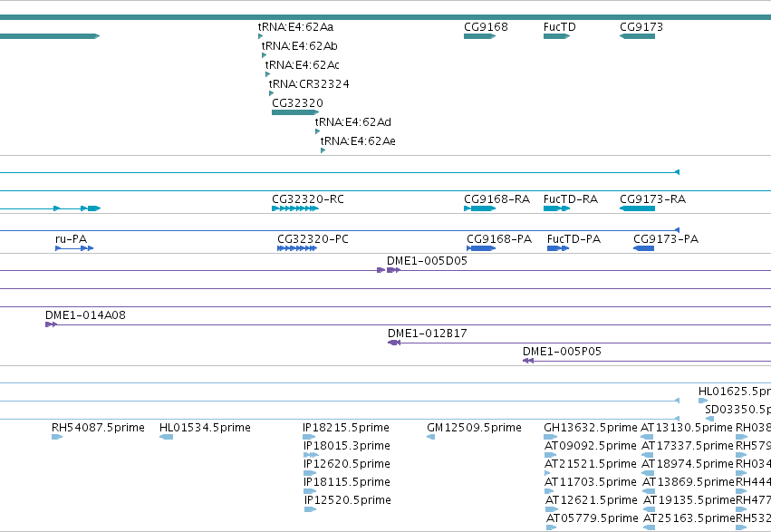This screenshot has width=771, height=532.
Task: Click the FucTD gene bar
Action: coord(556,36)
